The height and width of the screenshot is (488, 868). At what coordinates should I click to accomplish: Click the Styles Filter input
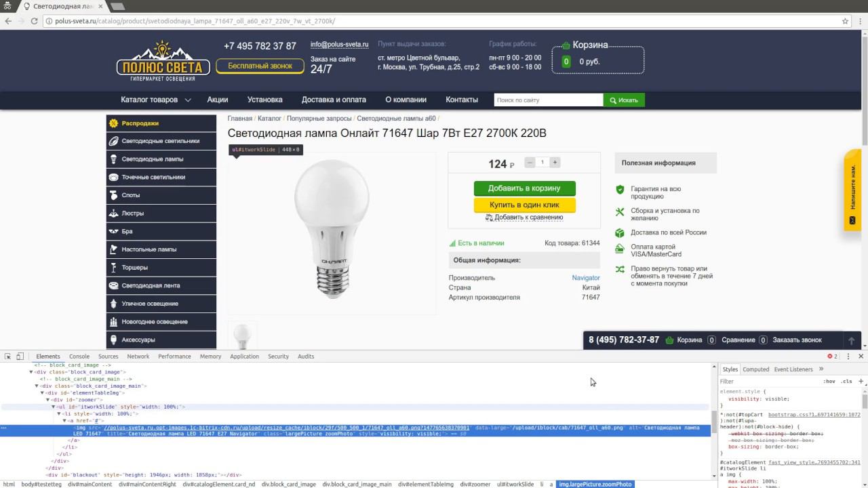770,382
